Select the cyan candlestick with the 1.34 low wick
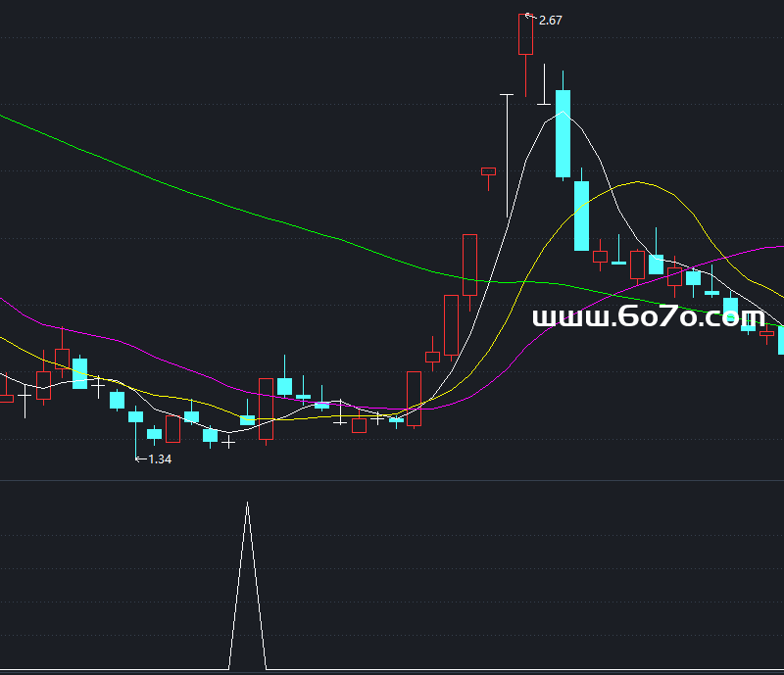Viewport: 784px width, 675px height. coord(135,432)
